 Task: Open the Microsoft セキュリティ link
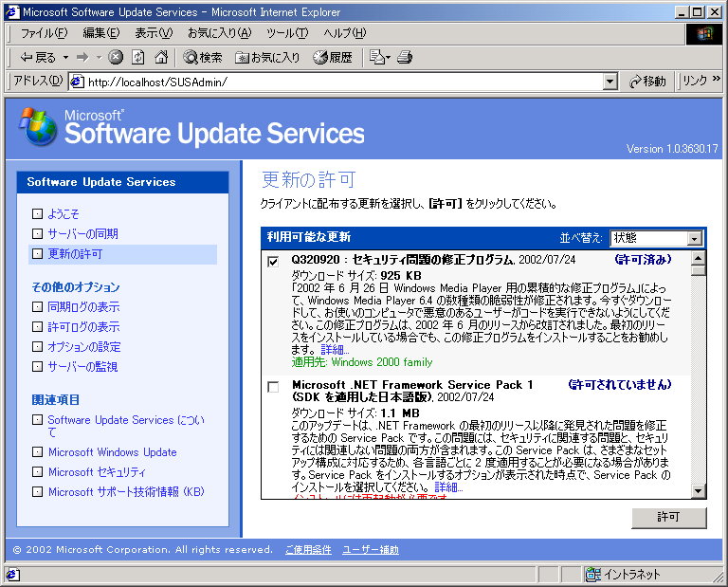pos(97,472)
